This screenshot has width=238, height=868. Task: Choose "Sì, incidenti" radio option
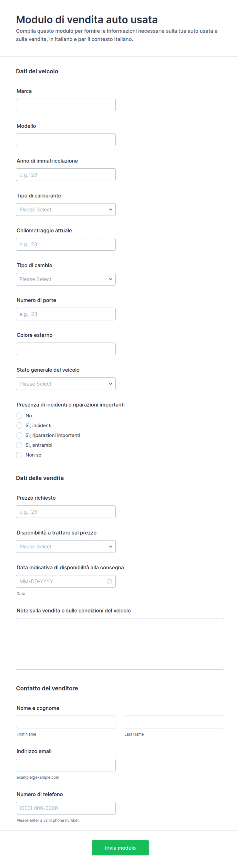click(19, 425)
